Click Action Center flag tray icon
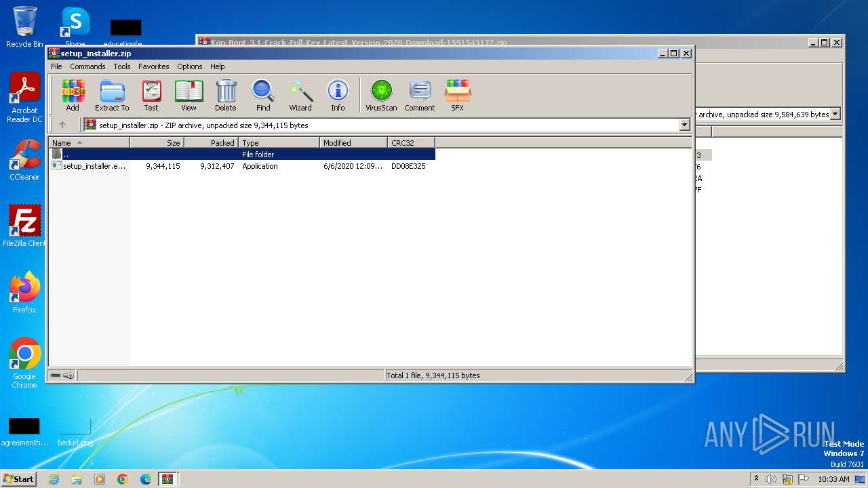The height and width of the screenshot is (488, 868). point(804,479)
